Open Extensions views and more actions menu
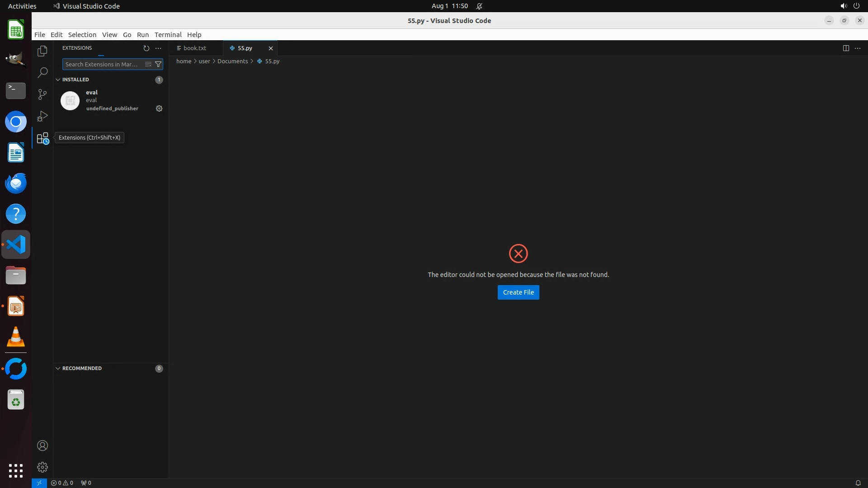Screen dimensions: 868x488 tap(158, 48)
